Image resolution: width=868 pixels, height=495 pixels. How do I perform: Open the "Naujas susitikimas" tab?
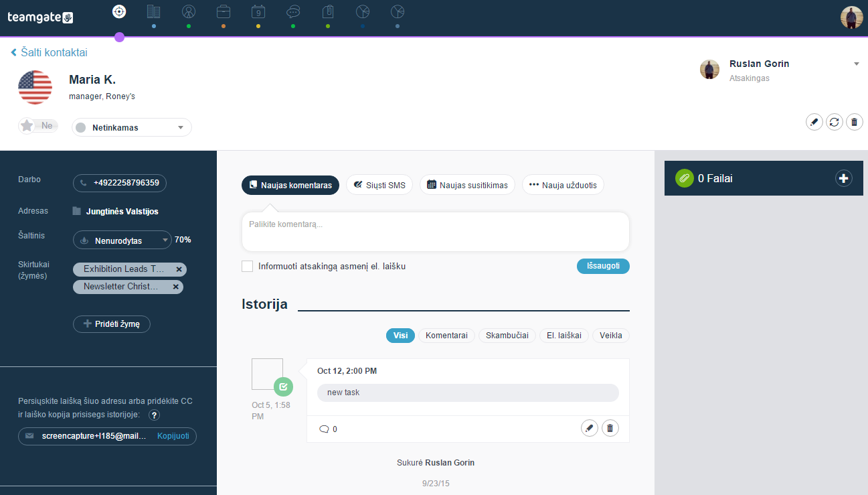(467, 185)
